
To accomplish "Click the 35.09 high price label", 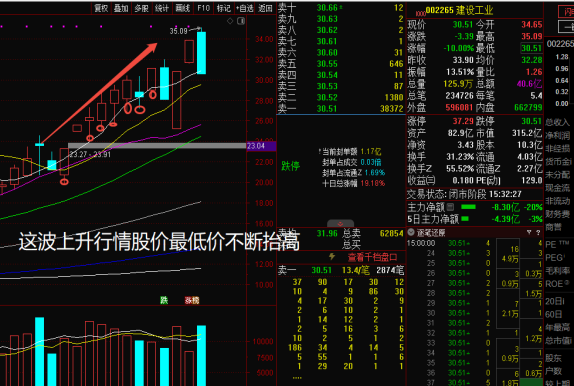I will coord(178,31).
